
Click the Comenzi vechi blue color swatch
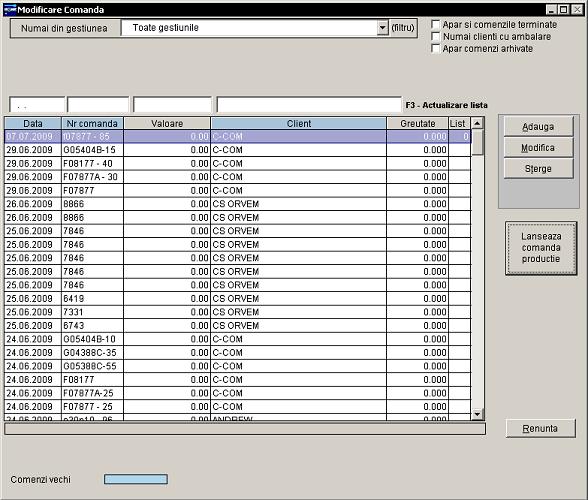pos(136,479)
